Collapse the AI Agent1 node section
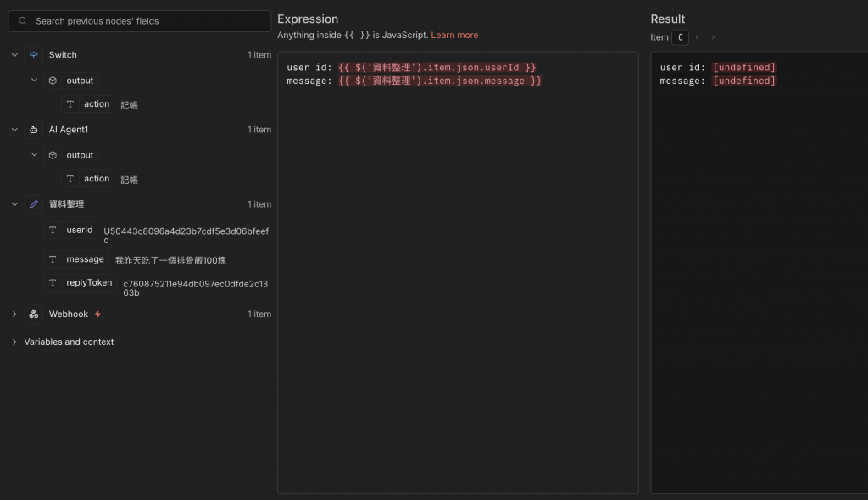This screenshot has height=500, width=868. [x=14, y=130]
